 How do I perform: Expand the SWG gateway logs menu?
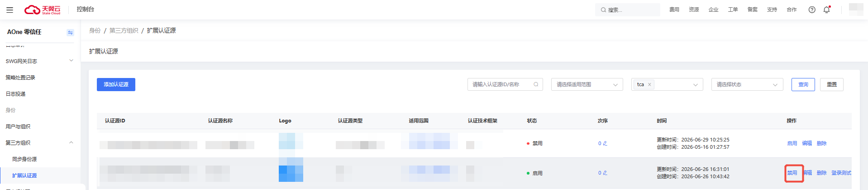(40, 61)
